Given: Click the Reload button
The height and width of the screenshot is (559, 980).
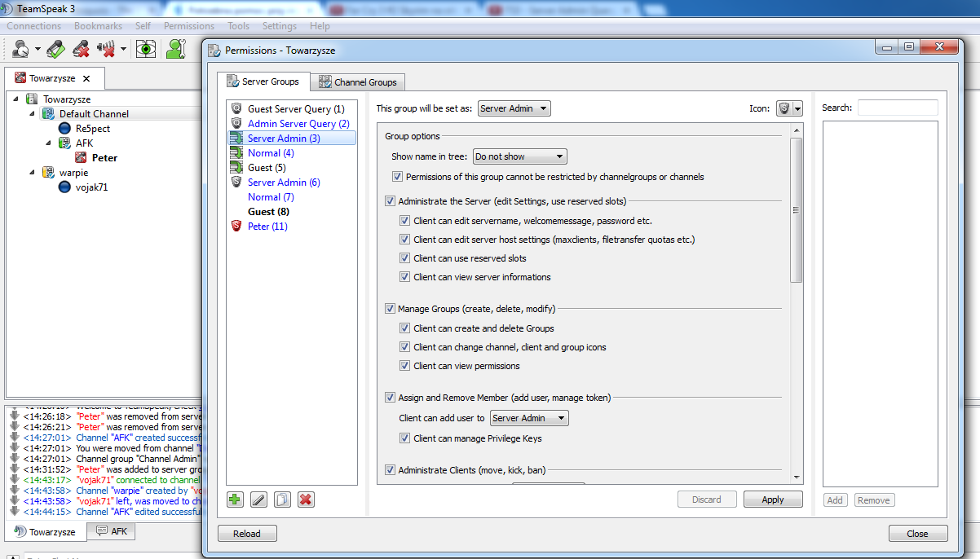Looking at the screenshot, I should click(247, 534).
